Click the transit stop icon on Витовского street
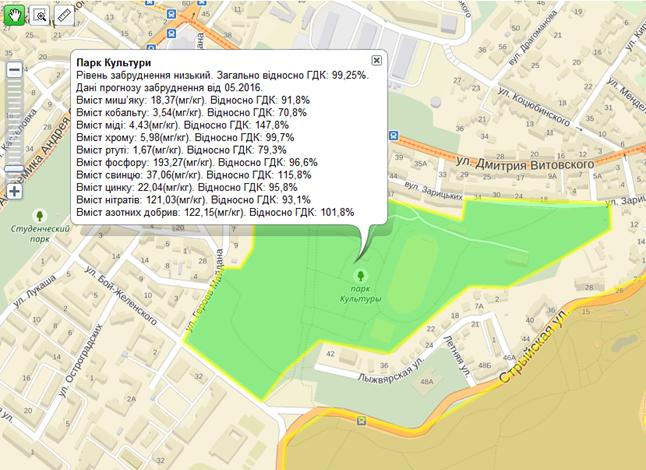 pyautogui.click(x=394, y=135)
